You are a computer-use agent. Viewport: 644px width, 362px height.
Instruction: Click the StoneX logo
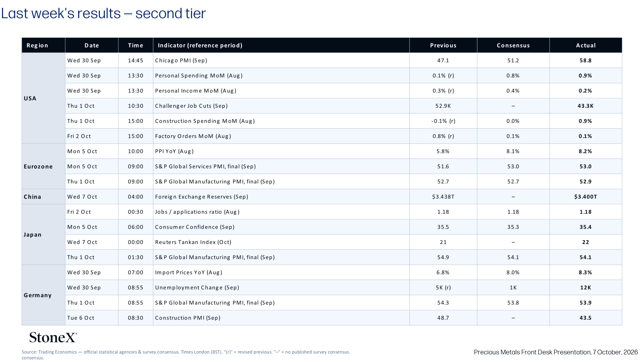(53, 337)
